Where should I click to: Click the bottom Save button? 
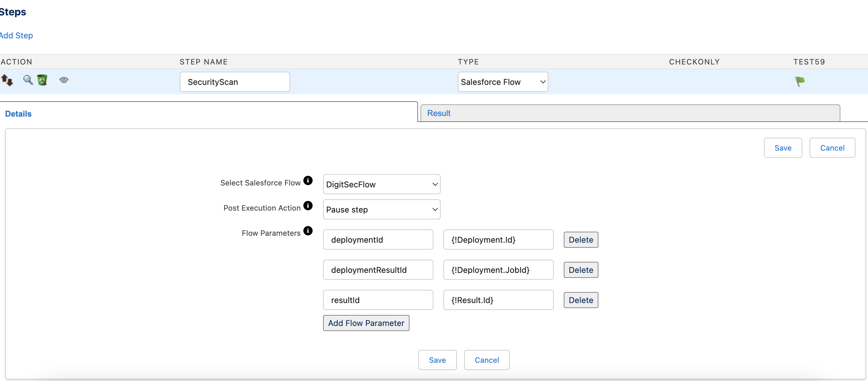[x=437, y=360]
